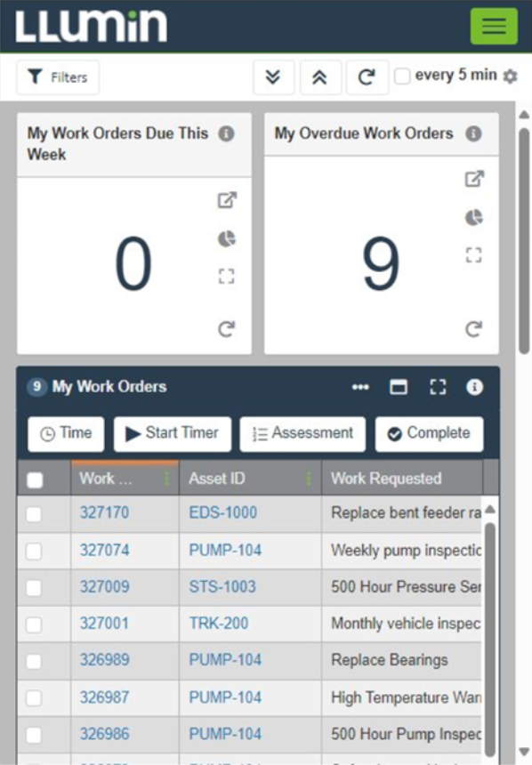The height and width of the screenshot is (765, 532).
Task: Expand Due This Week card to fullscreen
Action: [227, 276]
